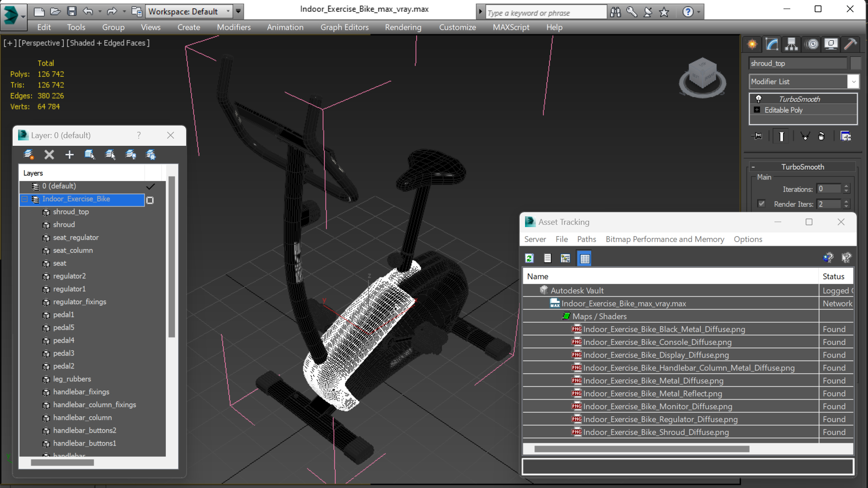Switch Asset Tracking to table view icon
The image size is (868, 488).
point(584,258)
